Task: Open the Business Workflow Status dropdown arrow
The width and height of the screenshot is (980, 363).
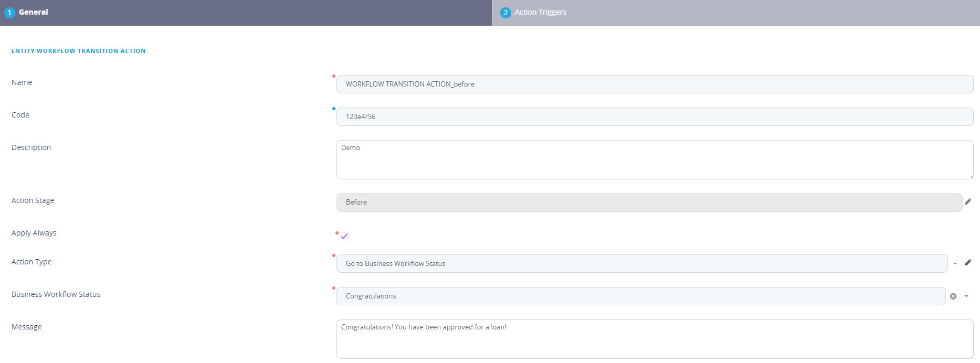Action: tap(966, 296)
